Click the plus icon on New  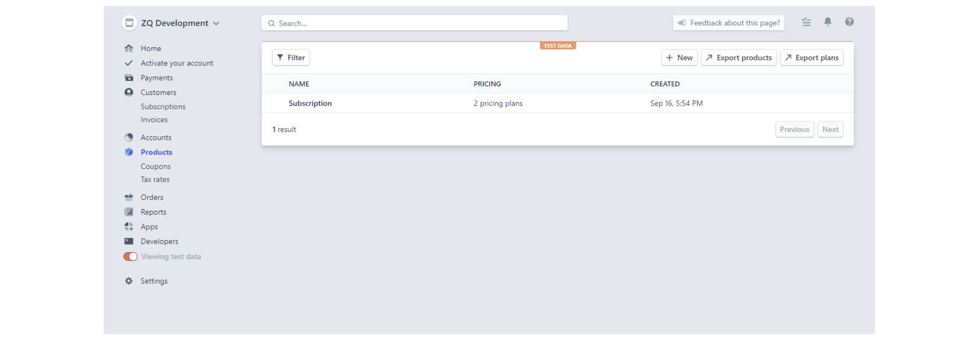[x=669, y=57]
